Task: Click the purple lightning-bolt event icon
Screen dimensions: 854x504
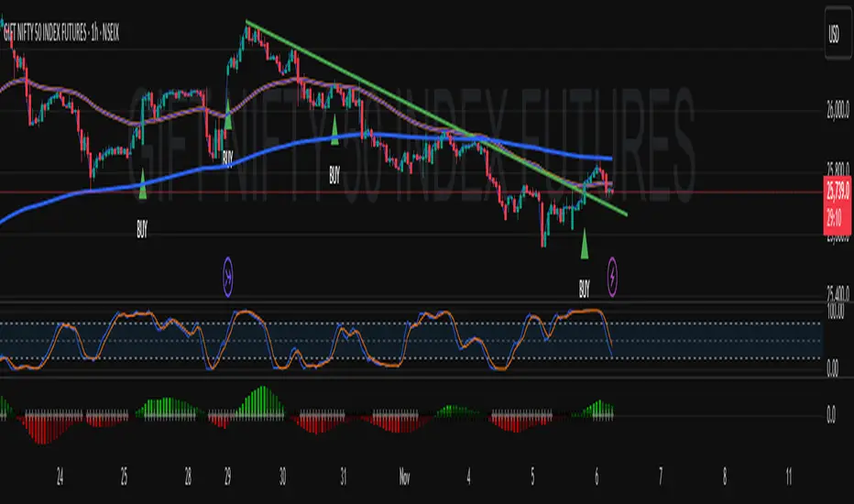Action: 612,277
